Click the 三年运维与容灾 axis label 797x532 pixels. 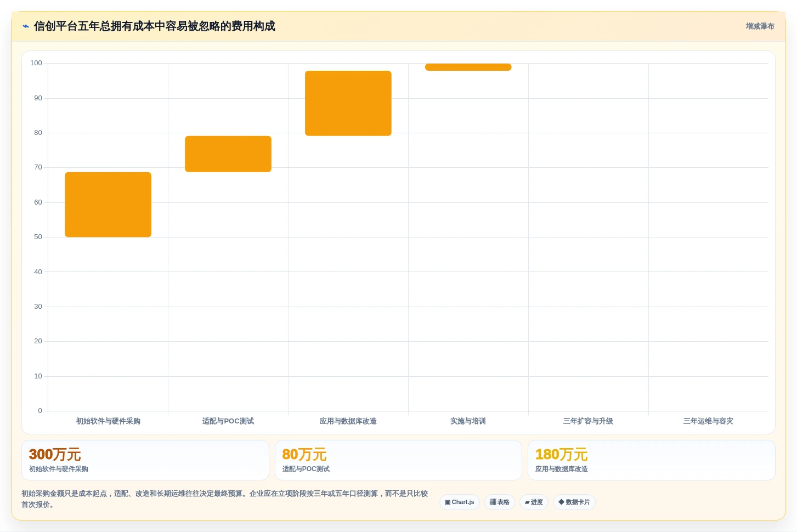tap(708, 421)
